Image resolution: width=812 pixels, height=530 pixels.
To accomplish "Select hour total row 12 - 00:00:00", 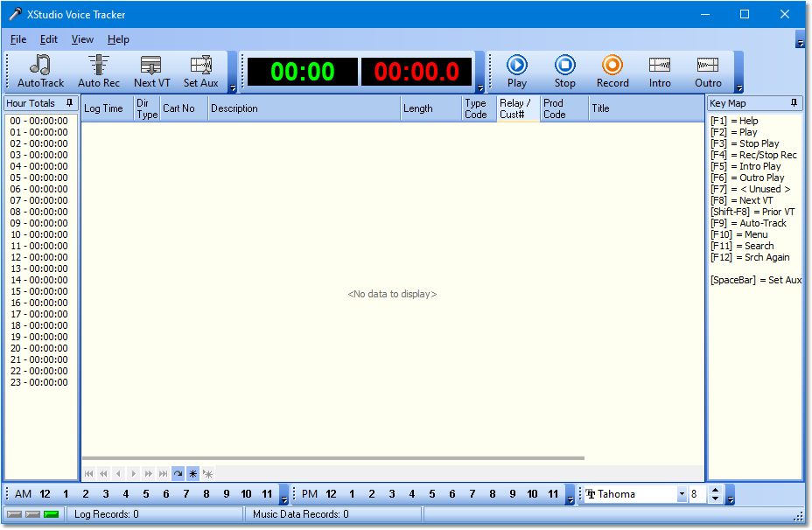I will click(x=39, y=258).
